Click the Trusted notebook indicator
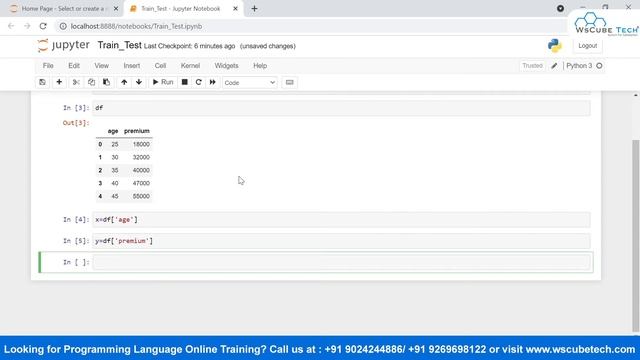The image size is (640, 360). tap(532, 66)
